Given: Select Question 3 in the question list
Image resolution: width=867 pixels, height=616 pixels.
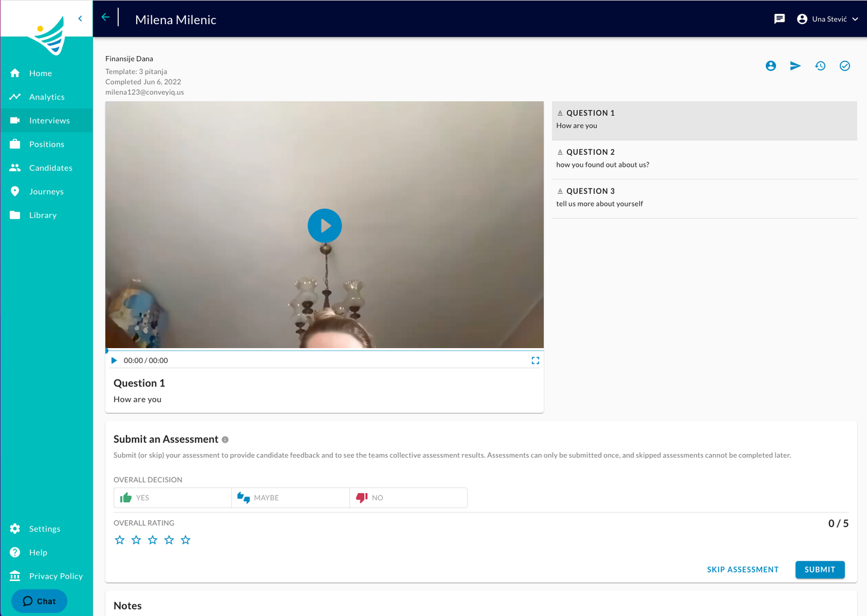Looking at the screenshot, I should pyautogui.click(x=704, y=199).
